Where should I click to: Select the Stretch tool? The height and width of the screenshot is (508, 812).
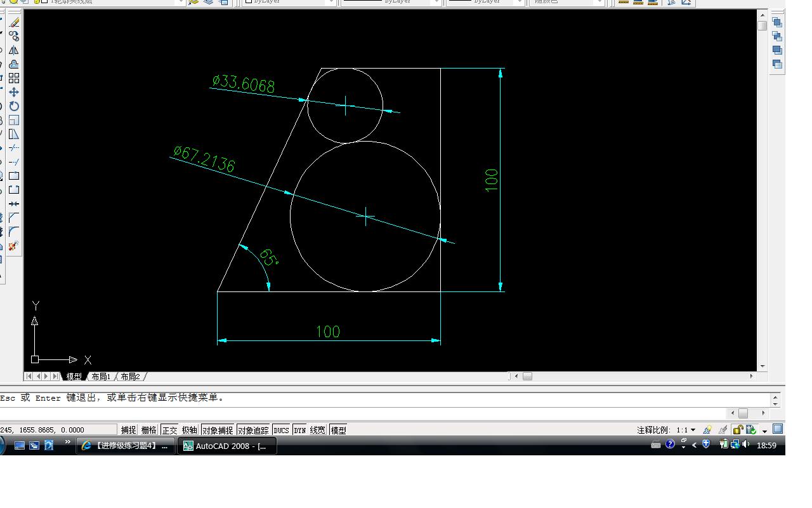pyautogui.click(x=14, y=134)
